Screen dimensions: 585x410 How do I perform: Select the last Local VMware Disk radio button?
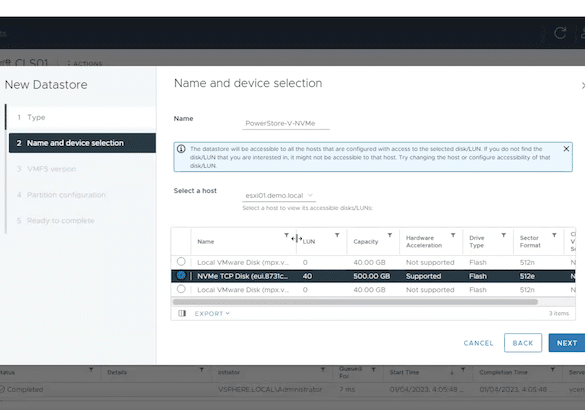tap(181, 289)
